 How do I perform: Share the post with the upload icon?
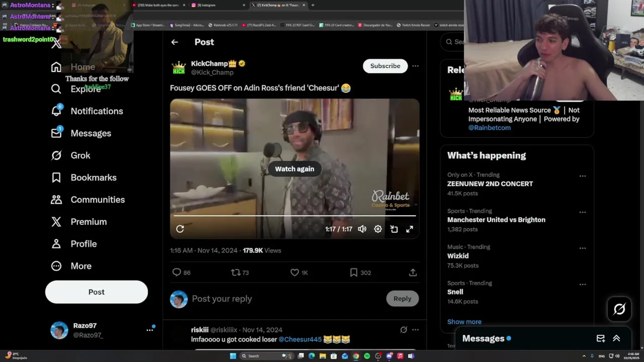[413, 273]
